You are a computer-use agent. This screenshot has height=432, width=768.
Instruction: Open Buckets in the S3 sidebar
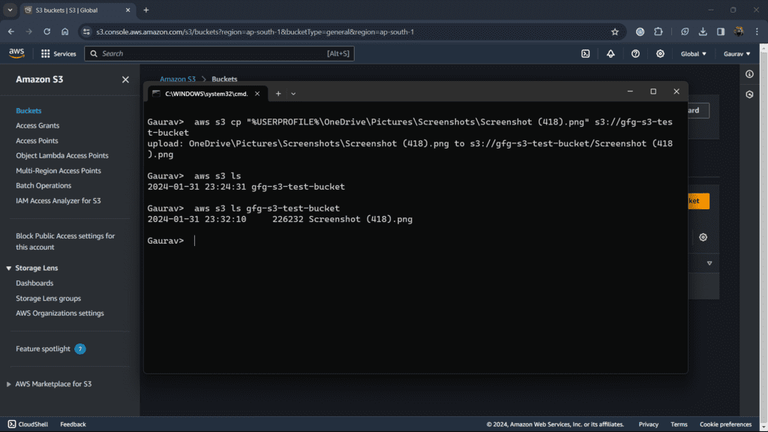(x=28, y=111)
